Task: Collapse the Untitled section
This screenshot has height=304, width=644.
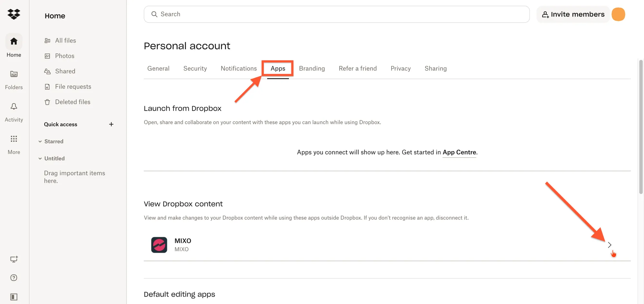Action: click(x=40, y=159)
